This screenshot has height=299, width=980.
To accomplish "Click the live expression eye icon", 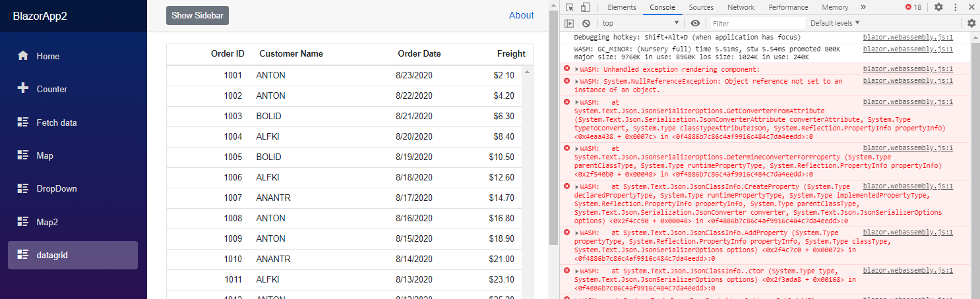I will [x=695, y=23].
